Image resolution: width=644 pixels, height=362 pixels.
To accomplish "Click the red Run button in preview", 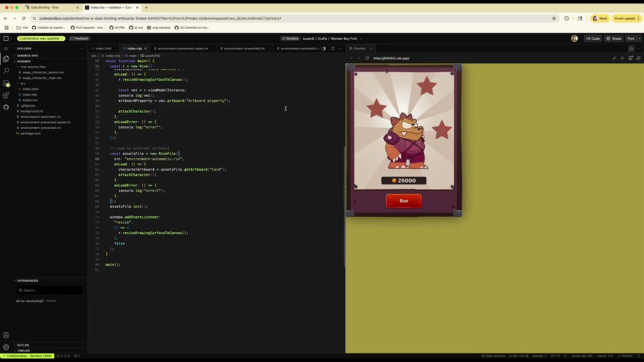I will coord(404,201).
